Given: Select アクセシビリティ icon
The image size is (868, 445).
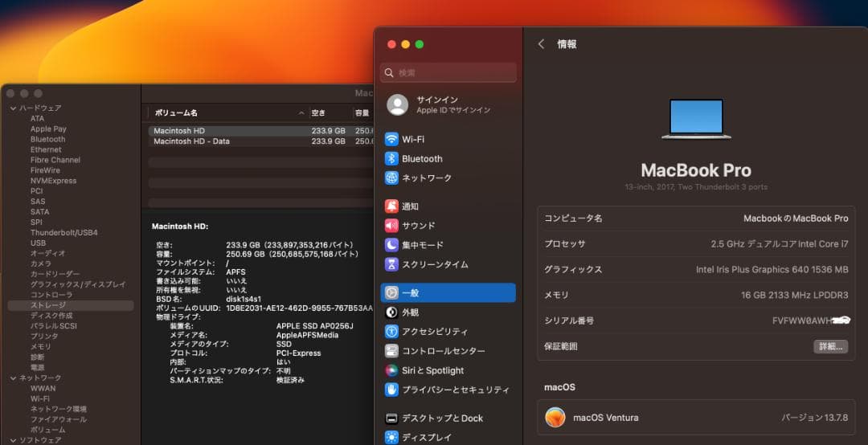Looking at the screenshot, I should click(391, 332).
